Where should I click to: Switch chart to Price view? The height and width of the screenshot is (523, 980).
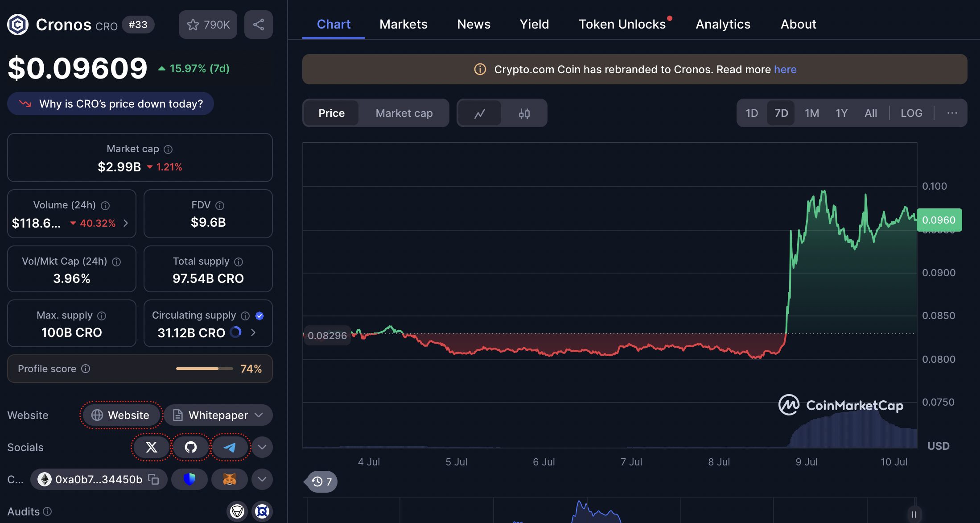(331, 113)
